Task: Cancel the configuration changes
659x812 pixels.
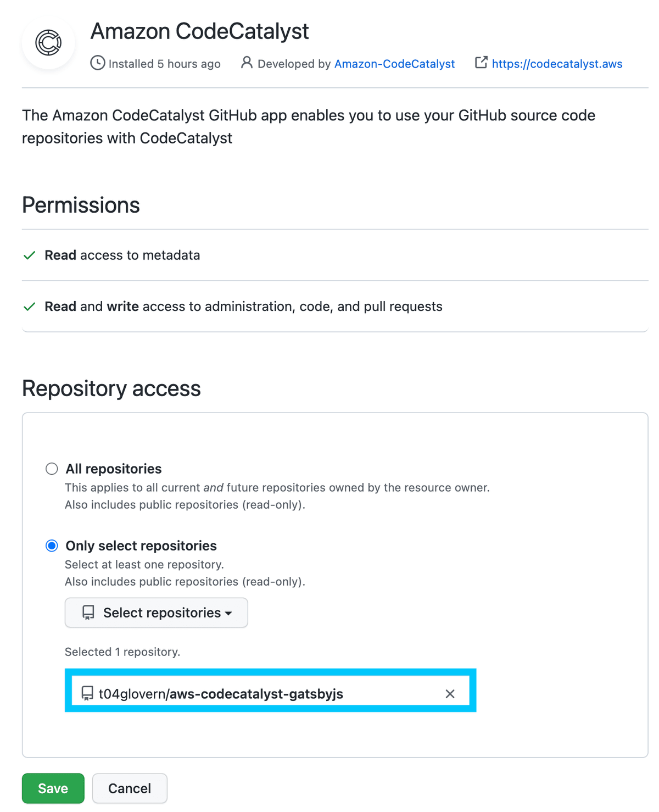Action: (130, 788)
